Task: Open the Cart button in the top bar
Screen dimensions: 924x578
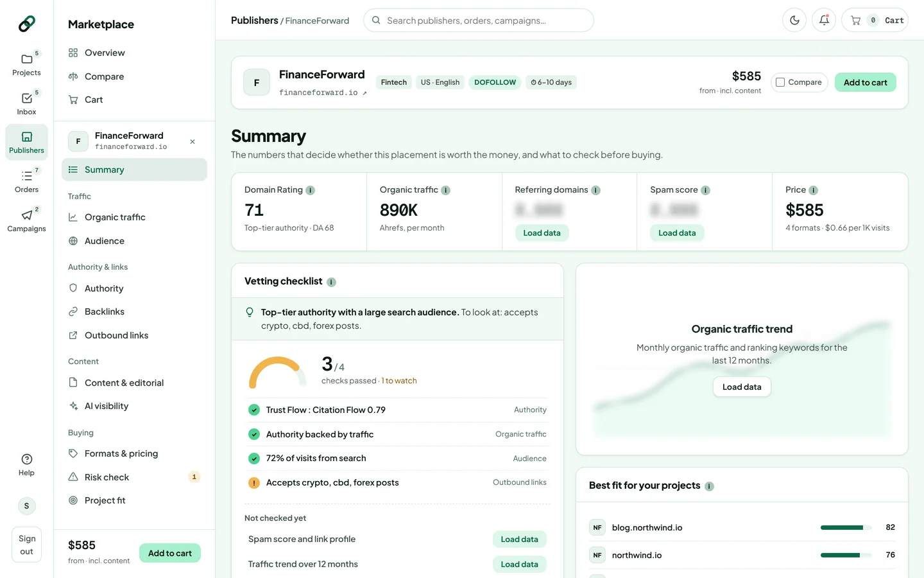Action: click(875, 20)
